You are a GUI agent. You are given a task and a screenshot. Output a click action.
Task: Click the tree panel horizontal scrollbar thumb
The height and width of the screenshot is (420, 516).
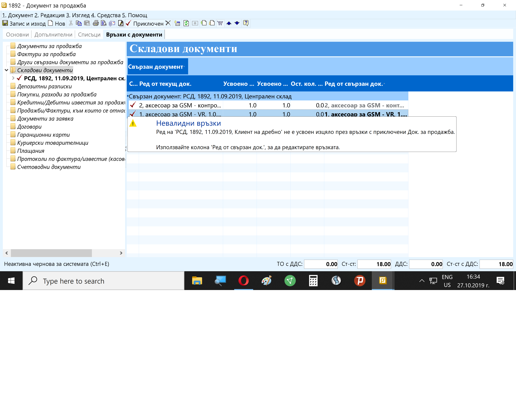51,253
